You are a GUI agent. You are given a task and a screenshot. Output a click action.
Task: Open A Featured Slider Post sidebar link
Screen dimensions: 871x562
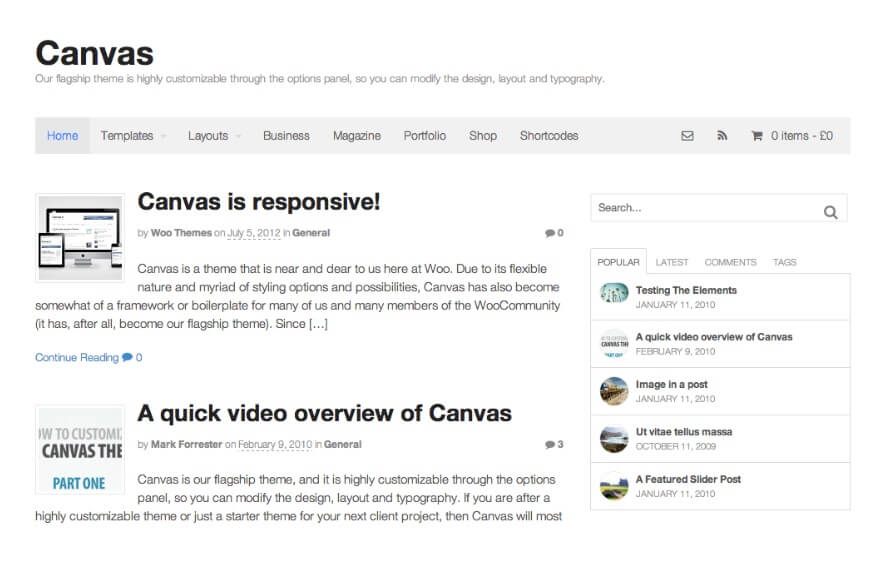click(688, 479)
